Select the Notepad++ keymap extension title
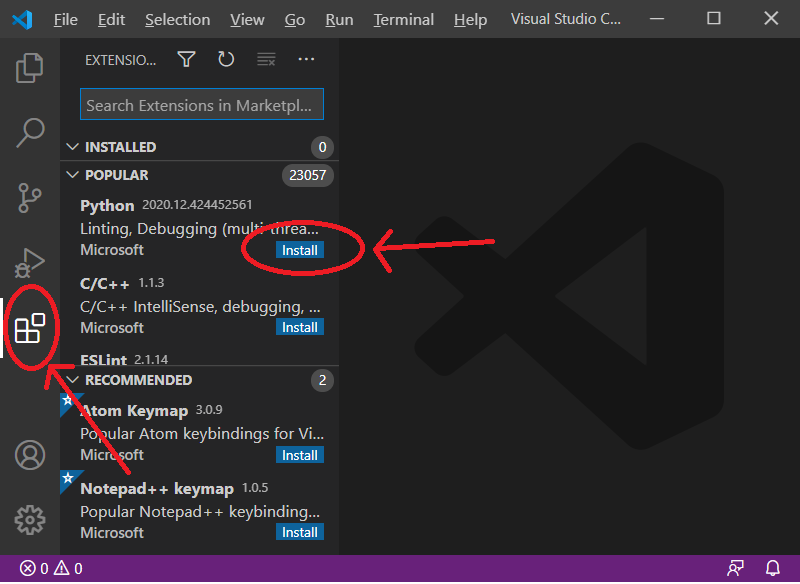The width and height of the screenshot is (800, 584). 157,489
